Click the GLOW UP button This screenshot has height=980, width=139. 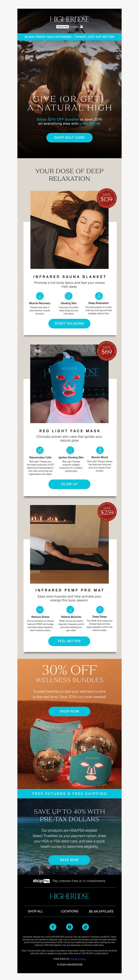point(69,484)
